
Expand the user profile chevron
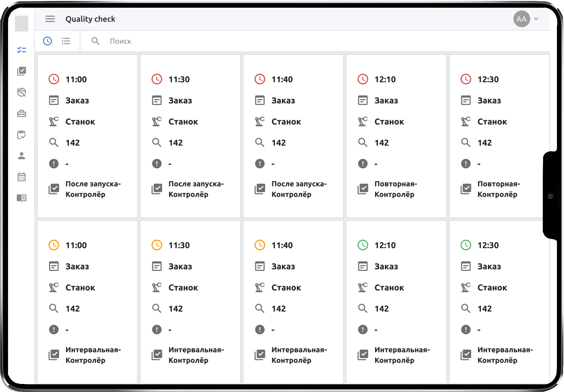(x=536, y=19)
